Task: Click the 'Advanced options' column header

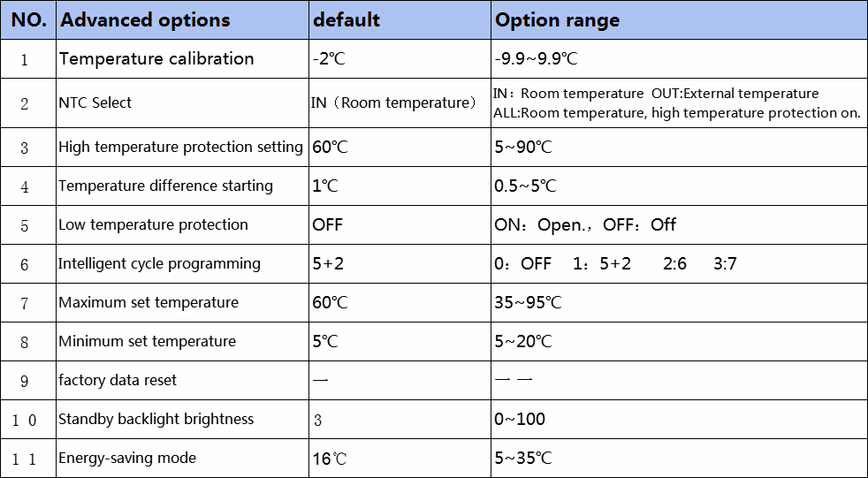Action: (182, 20)
